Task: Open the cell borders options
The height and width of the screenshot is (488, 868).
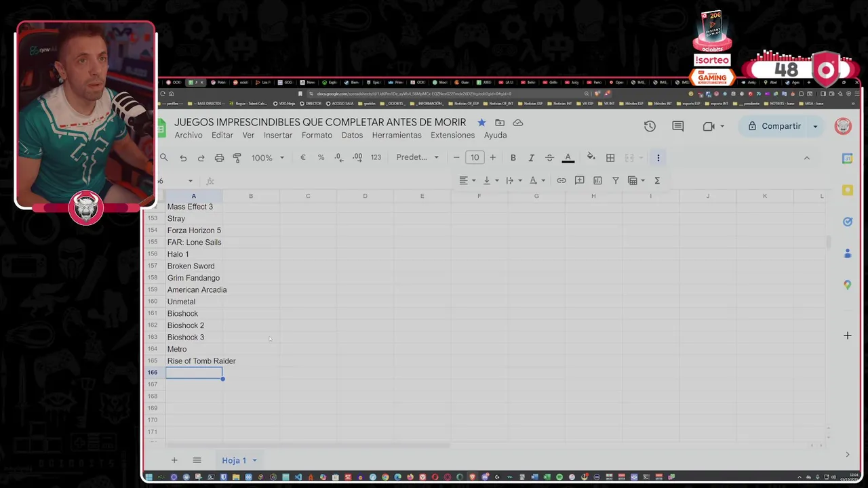Action: [x=610, y=157]
